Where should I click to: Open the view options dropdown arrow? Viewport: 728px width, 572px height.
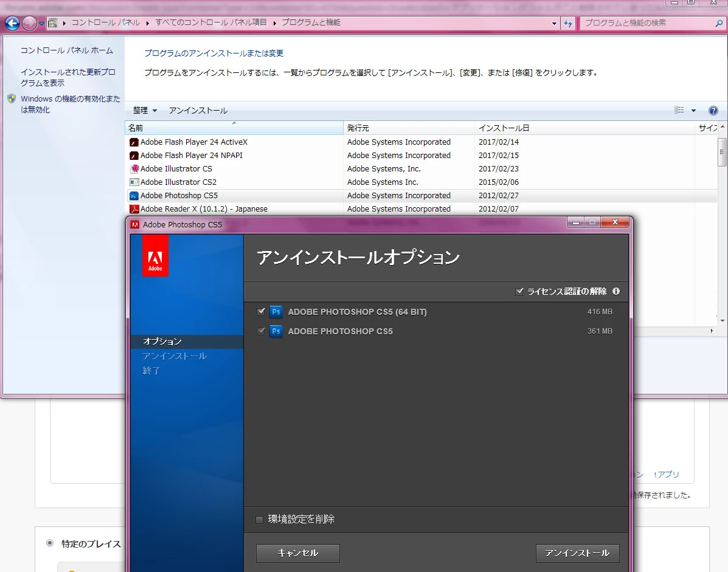694,111
